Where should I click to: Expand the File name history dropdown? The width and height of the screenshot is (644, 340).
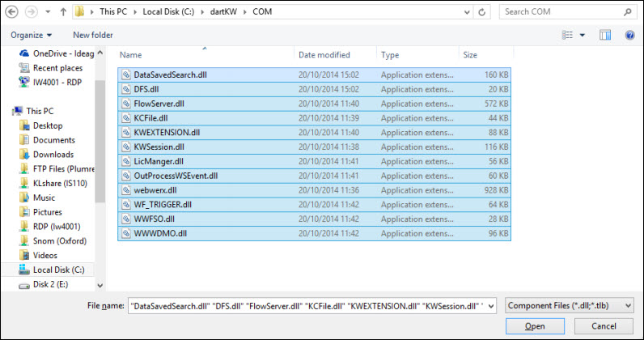(x=492, y=306)
